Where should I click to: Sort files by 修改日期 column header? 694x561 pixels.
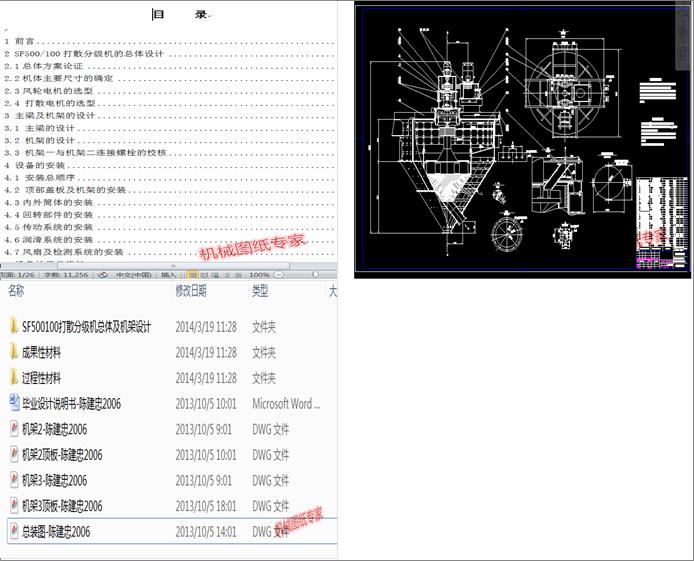click(x=191, y=291)
